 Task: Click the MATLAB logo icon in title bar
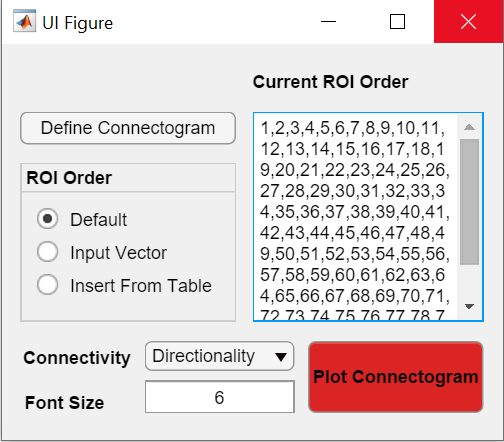click(x=25, y=21)
